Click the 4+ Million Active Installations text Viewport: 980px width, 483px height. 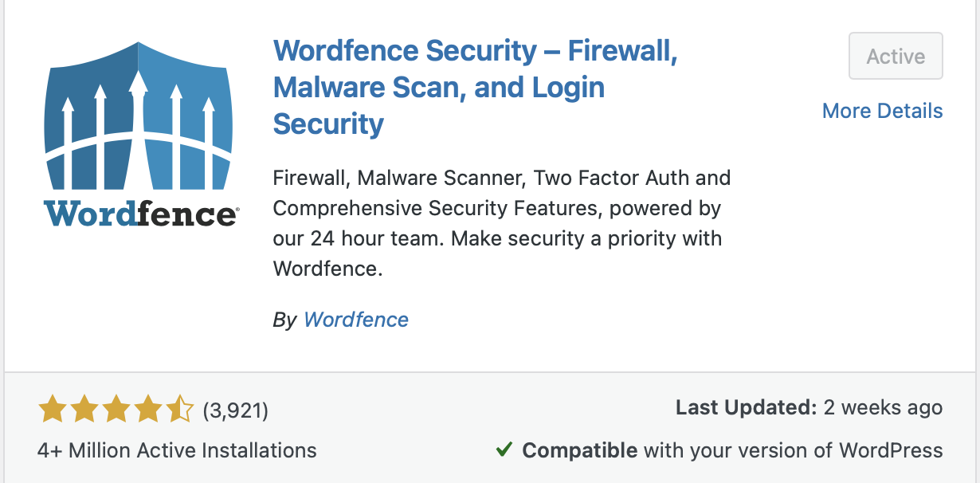(x=177, y=450)
